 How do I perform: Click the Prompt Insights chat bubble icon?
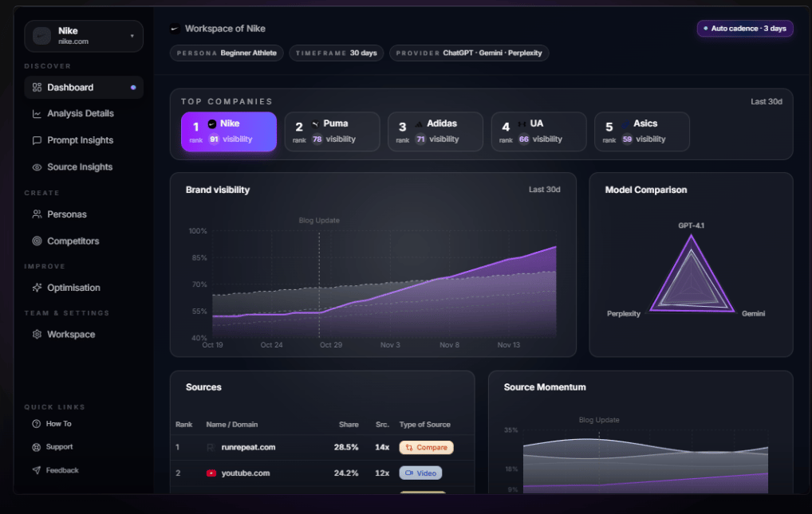pyautogui.click(x=37, y=140)
